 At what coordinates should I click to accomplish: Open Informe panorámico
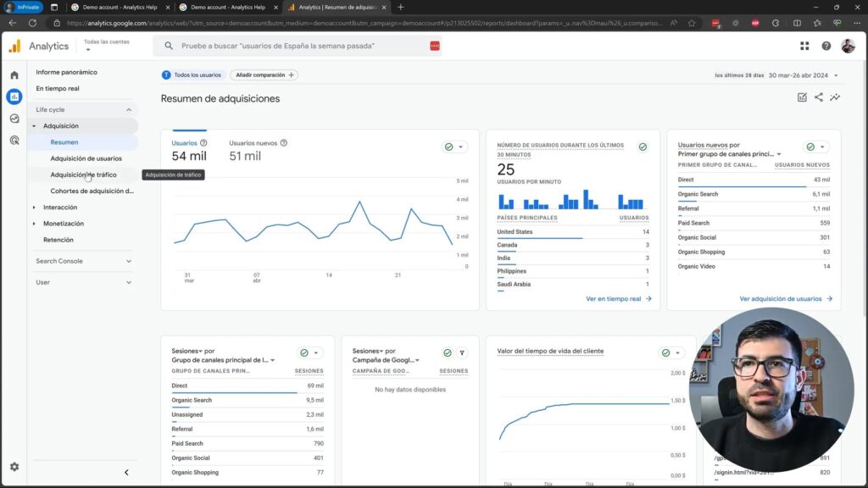tap(66, 73)
